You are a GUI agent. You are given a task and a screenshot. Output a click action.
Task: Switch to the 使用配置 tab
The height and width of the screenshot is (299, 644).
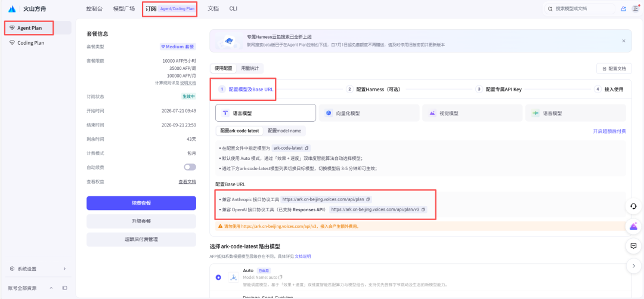tap(224, 68)
